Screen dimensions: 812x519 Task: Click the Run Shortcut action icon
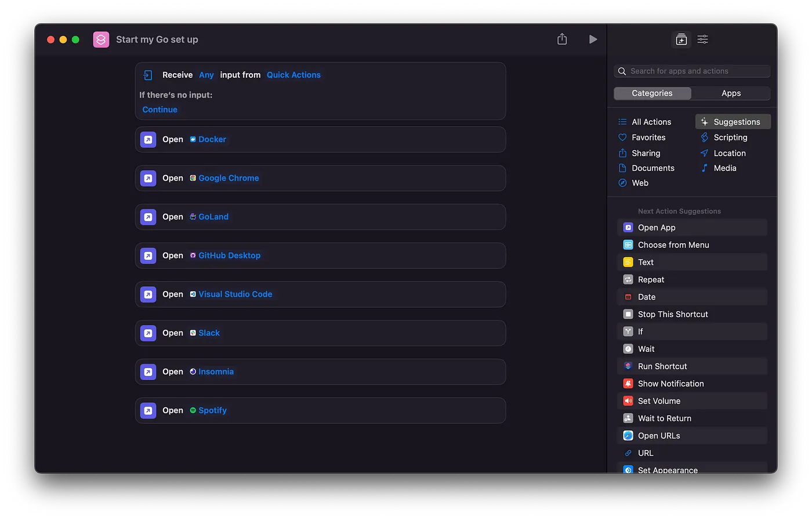pyautogui.click(x=628, y=366)
